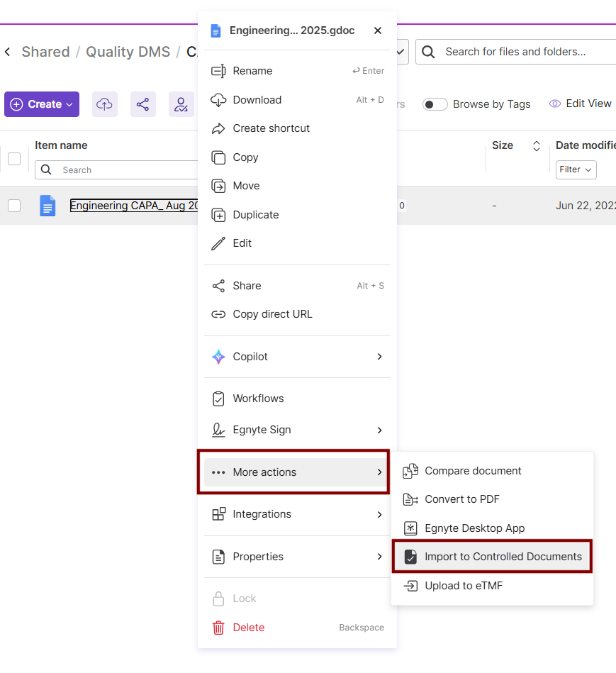
Task: Check the Engineering CAPA row checkbox
Action: click(14, 206)
